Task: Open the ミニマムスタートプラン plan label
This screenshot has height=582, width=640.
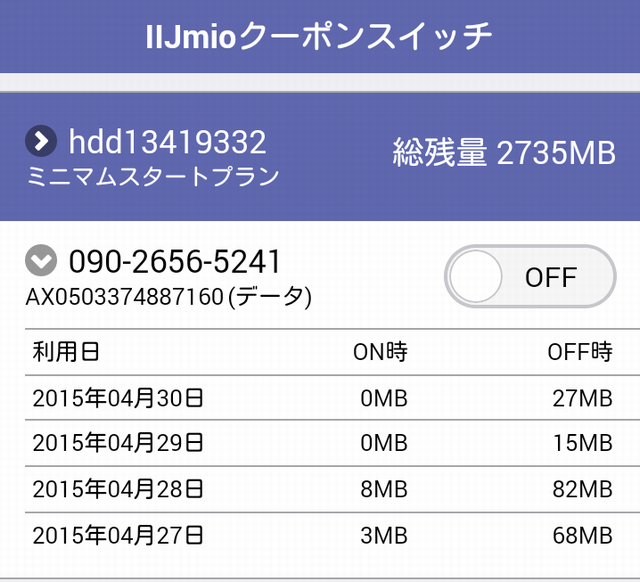Action: (153, 176)
